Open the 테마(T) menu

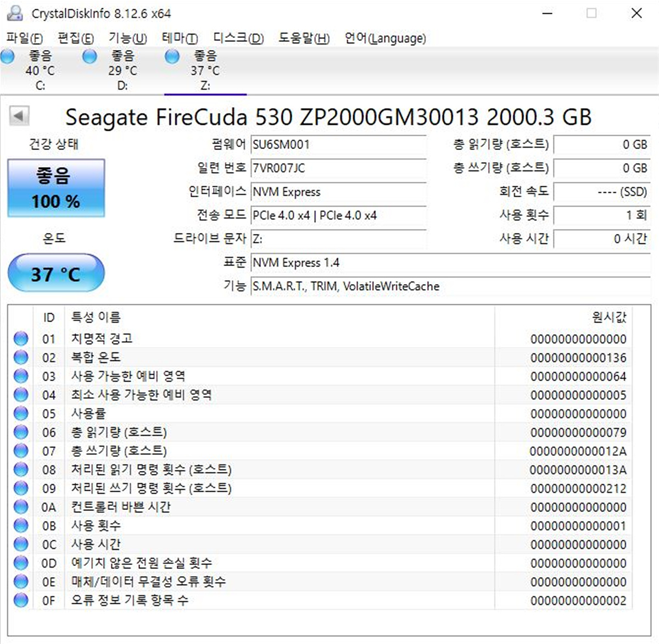coord(180,38)
